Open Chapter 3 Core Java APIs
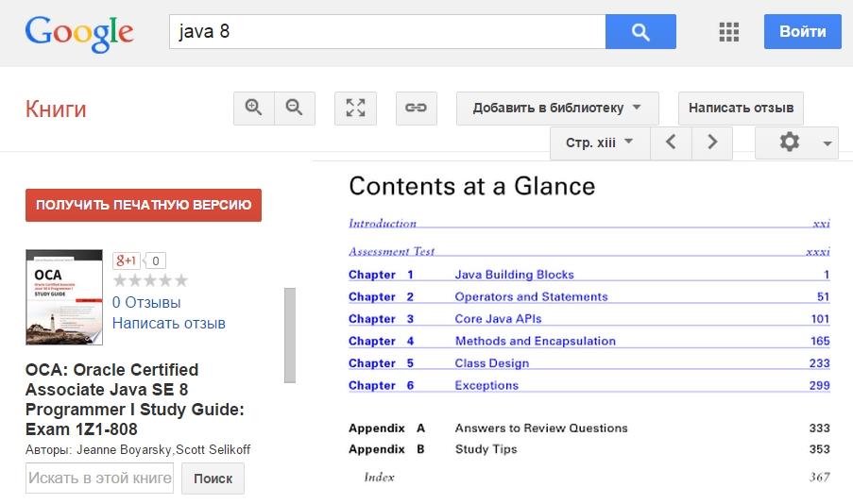The width and height of the screenshot is (853, 504). click(x=498, y=319)
